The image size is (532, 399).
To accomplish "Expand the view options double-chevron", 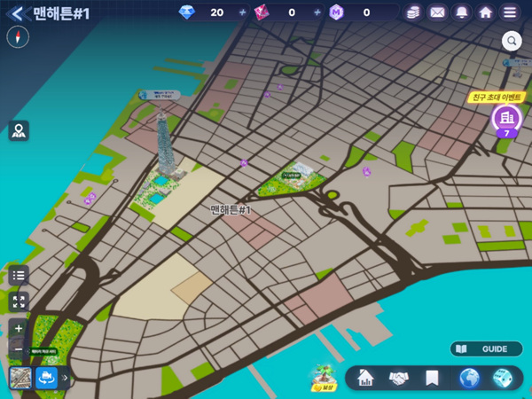I will point(65,378).
